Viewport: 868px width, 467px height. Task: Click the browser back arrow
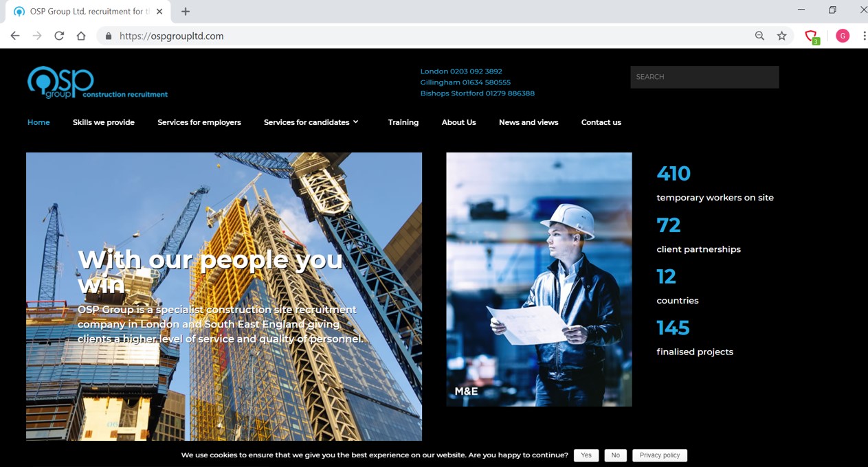15,36
